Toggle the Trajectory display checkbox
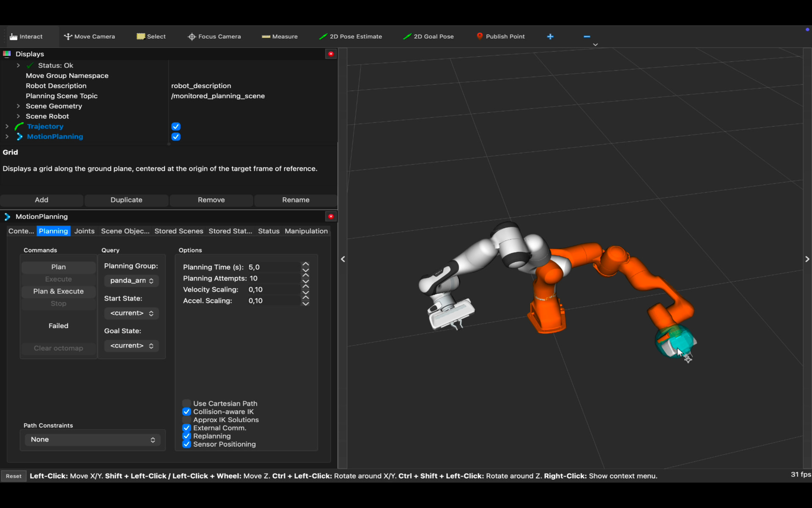812x508 pixels. pyautogui.click(x=176, y=127)
